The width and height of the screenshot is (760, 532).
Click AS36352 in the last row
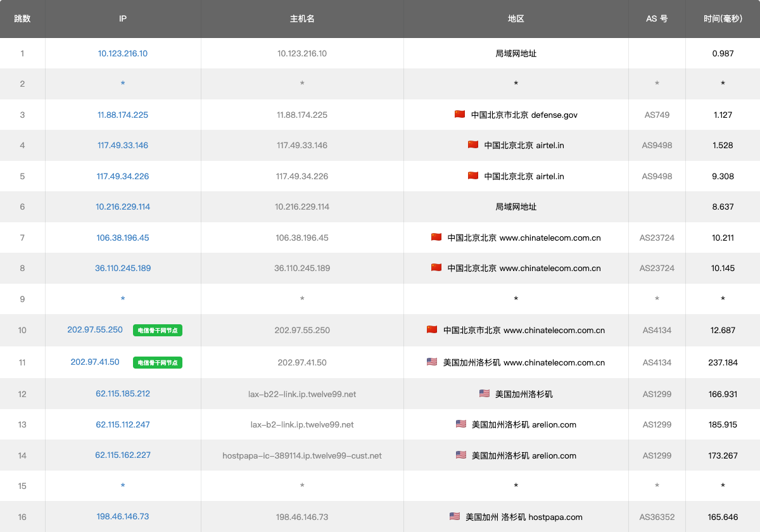point(657,517)
